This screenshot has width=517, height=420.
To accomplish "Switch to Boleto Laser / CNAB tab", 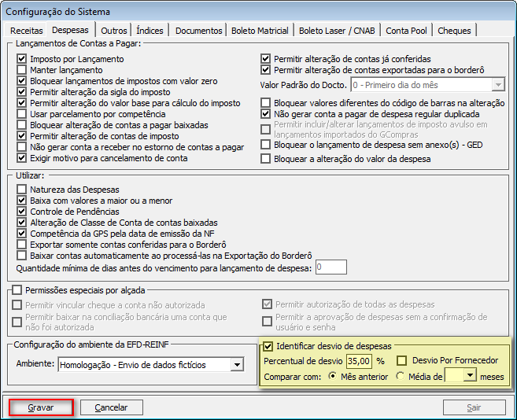I will [337, 31].
